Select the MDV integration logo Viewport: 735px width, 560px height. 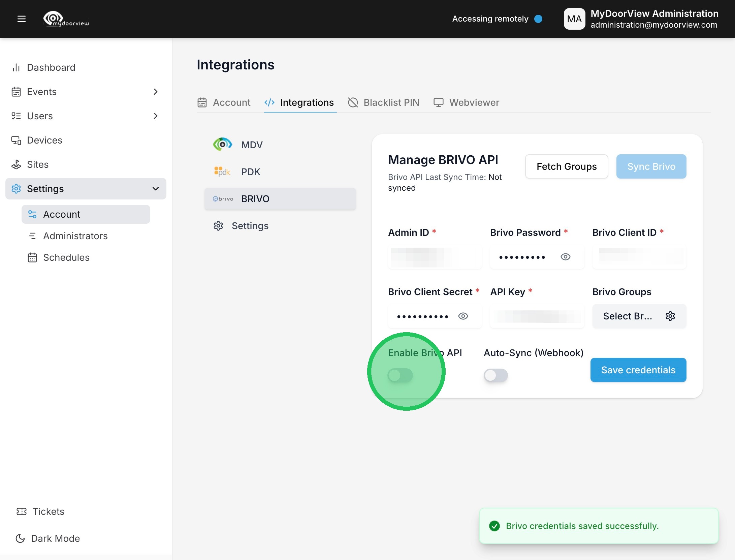222,145
